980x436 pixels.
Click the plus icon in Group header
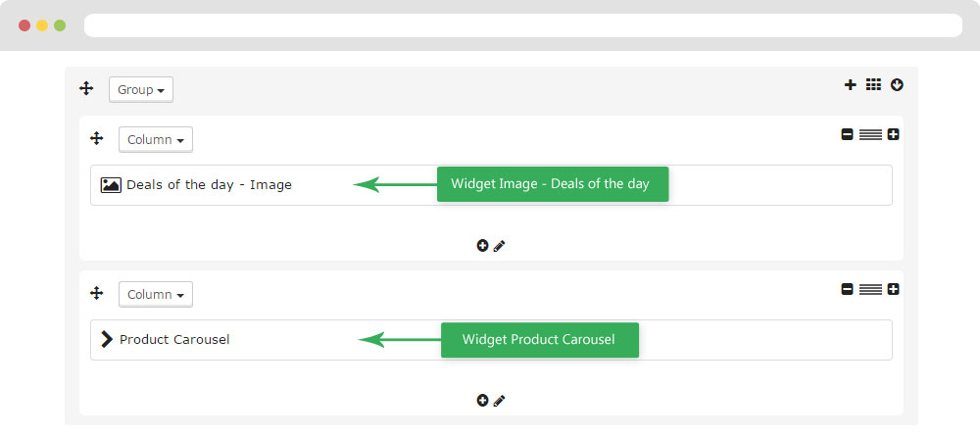(850, 85)
